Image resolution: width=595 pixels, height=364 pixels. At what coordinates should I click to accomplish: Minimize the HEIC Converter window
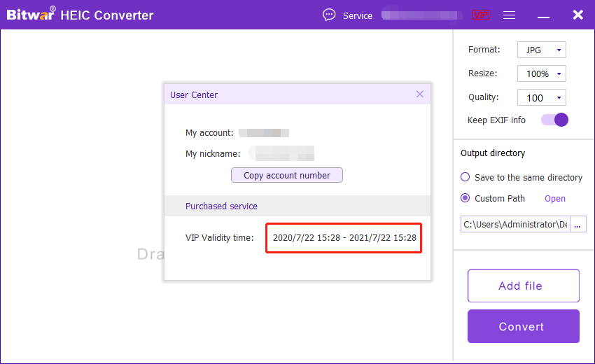[544, 15]
